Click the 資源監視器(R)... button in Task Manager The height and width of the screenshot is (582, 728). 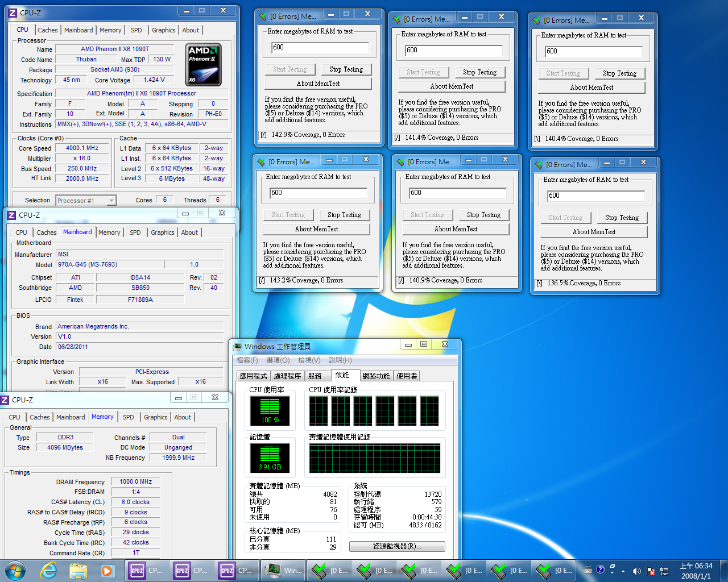(x=397, y=546)
